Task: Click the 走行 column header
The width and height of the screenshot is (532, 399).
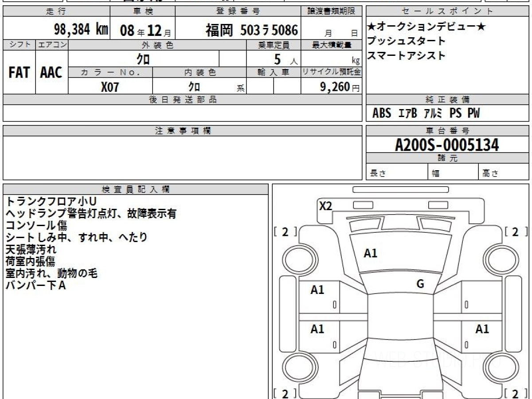Action: click(55, 12)
